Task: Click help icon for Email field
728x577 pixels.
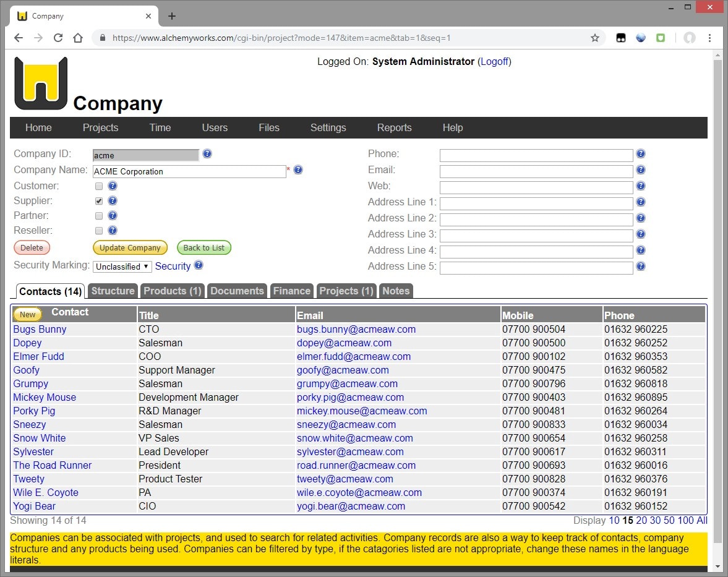Action: pos(641,170)
